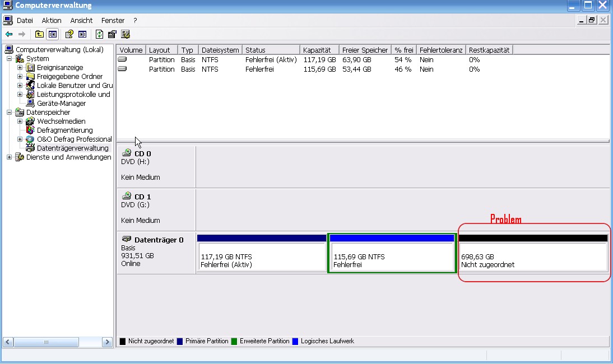Screen dimensions: 613x364
Task: Expand the Wechselmedien node
Action: click(x=20, y=122)
